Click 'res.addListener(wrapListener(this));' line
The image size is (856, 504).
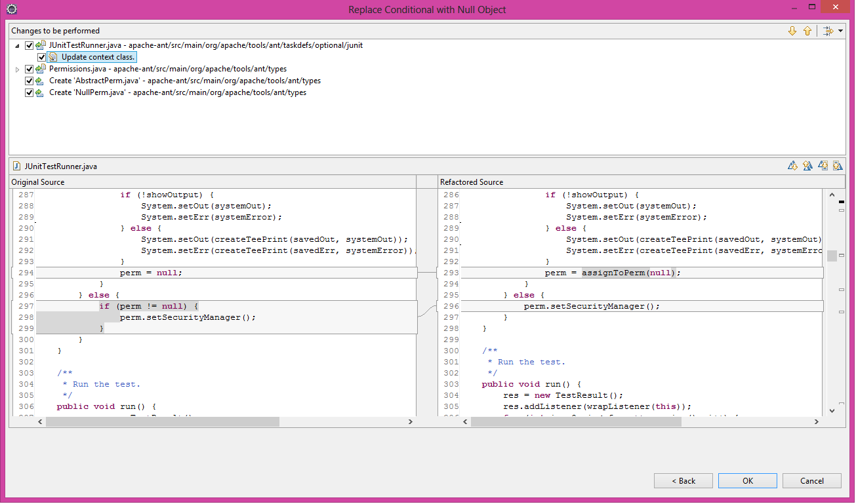[x=597, y=406]
